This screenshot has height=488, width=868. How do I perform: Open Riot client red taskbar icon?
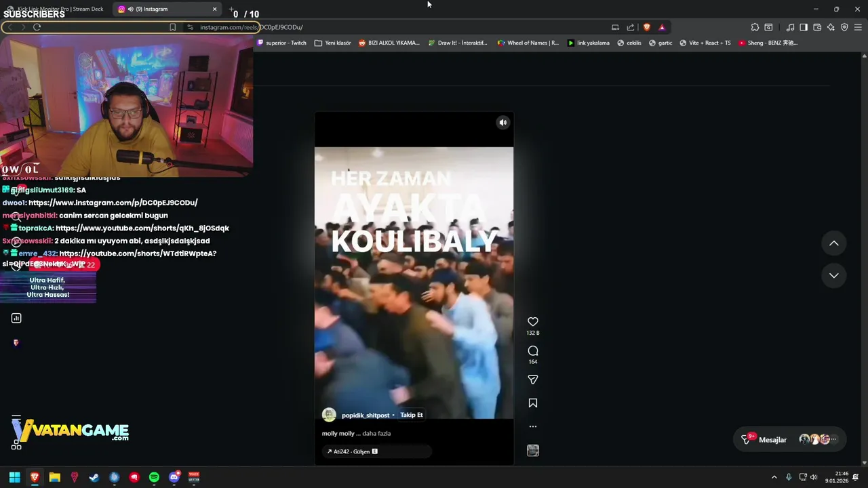coord(134,477)
